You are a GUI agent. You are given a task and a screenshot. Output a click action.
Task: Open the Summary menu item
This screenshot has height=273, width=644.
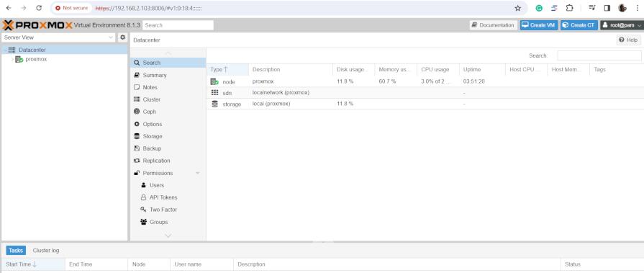coord(168,75)
